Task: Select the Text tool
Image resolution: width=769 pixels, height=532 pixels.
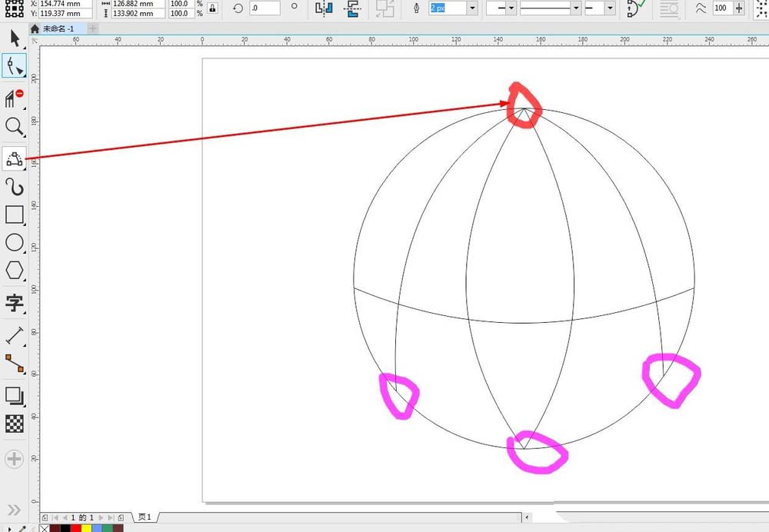Action: click(15, 302)
